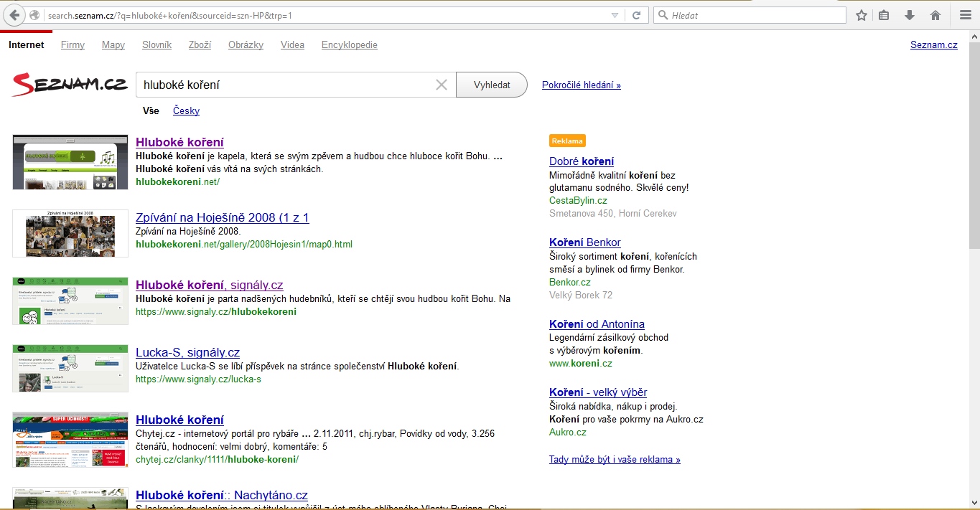Click hlubokekoreni.net thumbnail preview
This screenshot has width=980, height=510.
pyautogui.click(x=70, y=161)
